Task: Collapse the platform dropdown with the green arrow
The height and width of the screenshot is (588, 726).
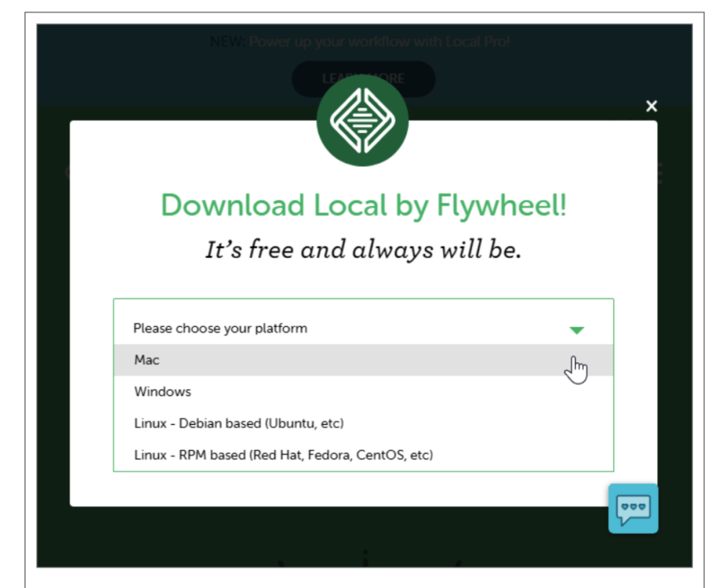Action: pos(577,330)
